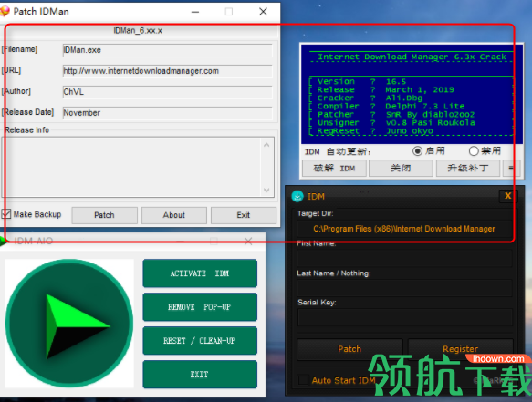Click the Serial Key input field
The width and height of the screenshot is (532, 402).
404,317
